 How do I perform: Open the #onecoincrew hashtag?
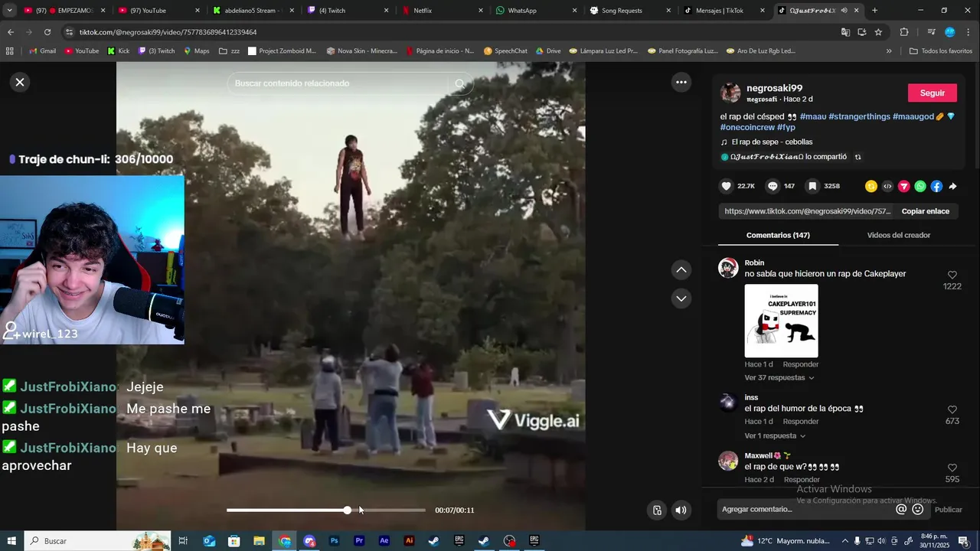tap(747, 127)
